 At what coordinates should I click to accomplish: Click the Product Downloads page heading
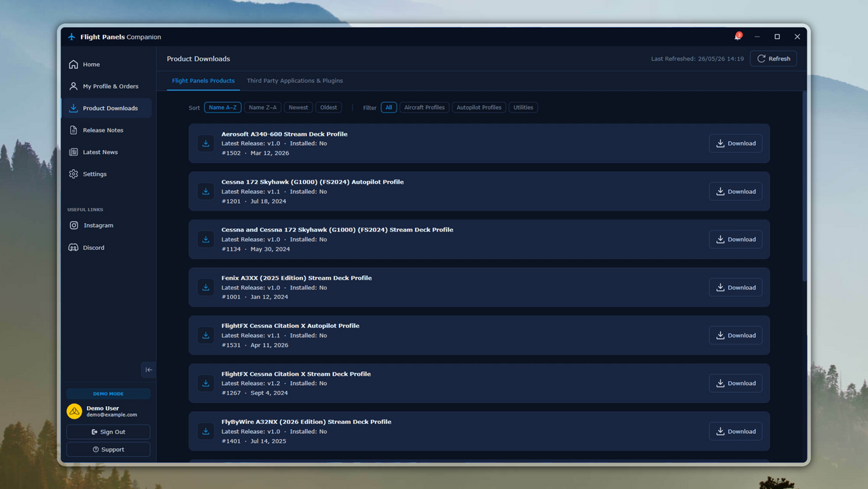[x=199, y=59]
